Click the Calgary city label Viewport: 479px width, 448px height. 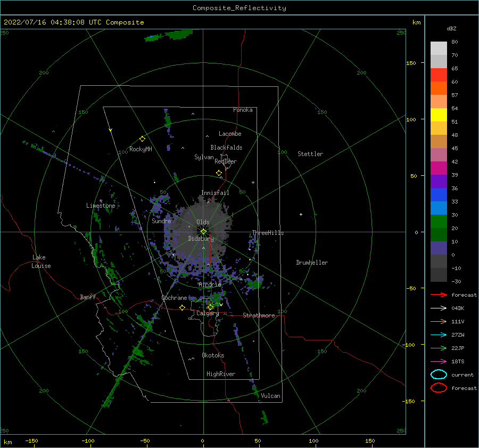(x=208, y=313)
